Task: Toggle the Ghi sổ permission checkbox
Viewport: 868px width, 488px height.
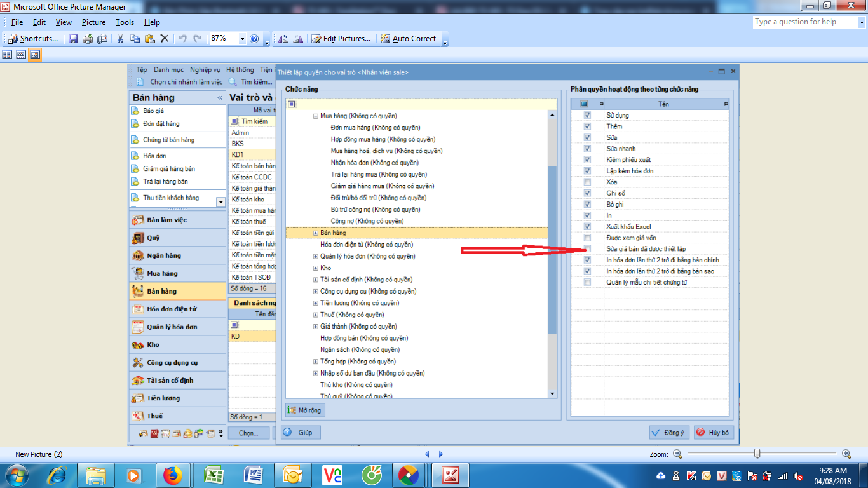Action: click(587, 193)
